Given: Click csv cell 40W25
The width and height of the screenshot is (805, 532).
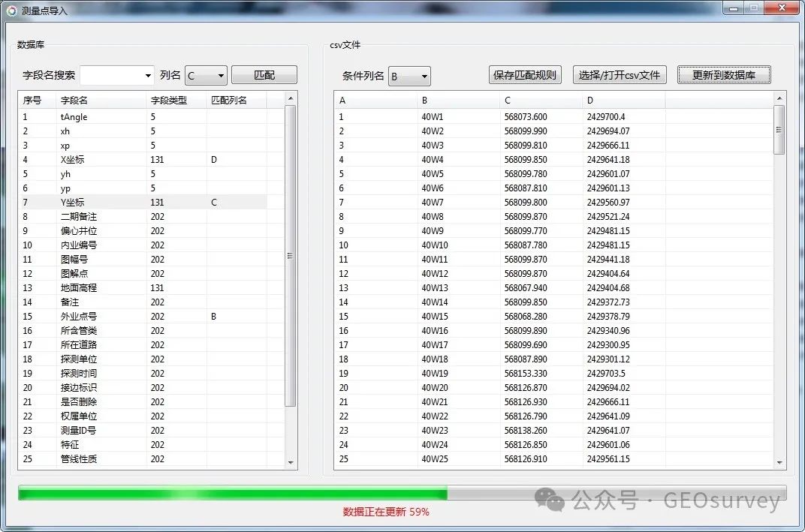Looking at the screenshot, I should click(434, 459).
